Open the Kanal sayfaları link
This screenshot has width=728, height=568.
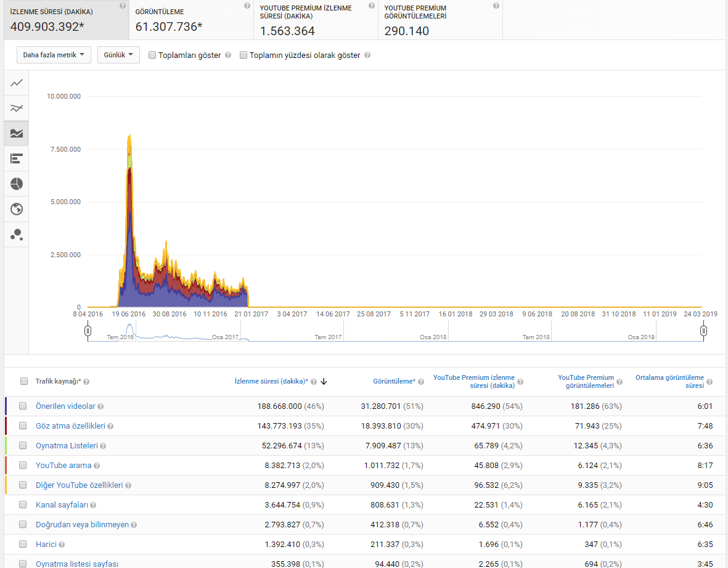click(62, 505)
